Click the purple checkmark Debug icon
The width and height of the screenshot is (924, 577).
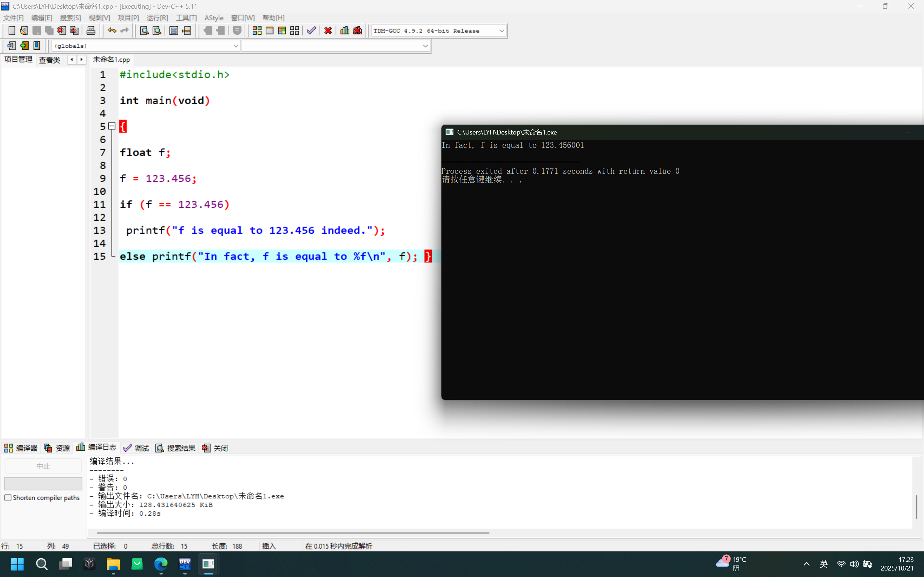(311, 31)
